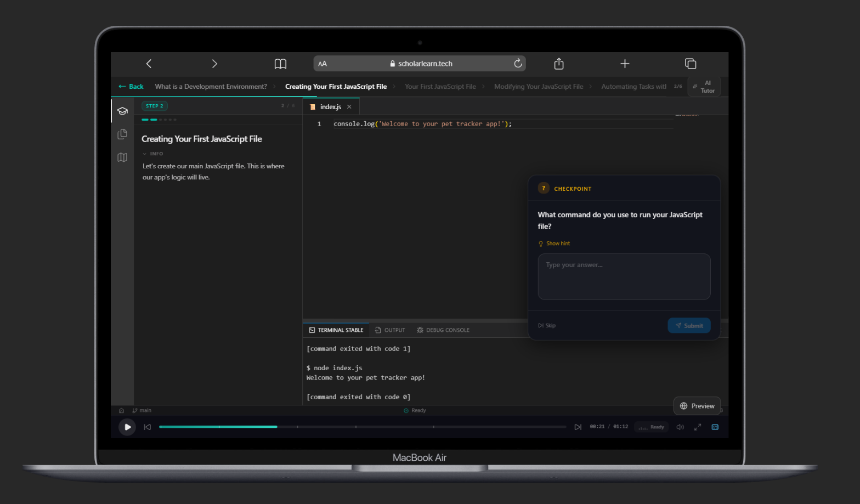Image resolution: width=860 pixels, height=504 pixels.
Task: Submit the checkpoint answer
Action: 689,326
